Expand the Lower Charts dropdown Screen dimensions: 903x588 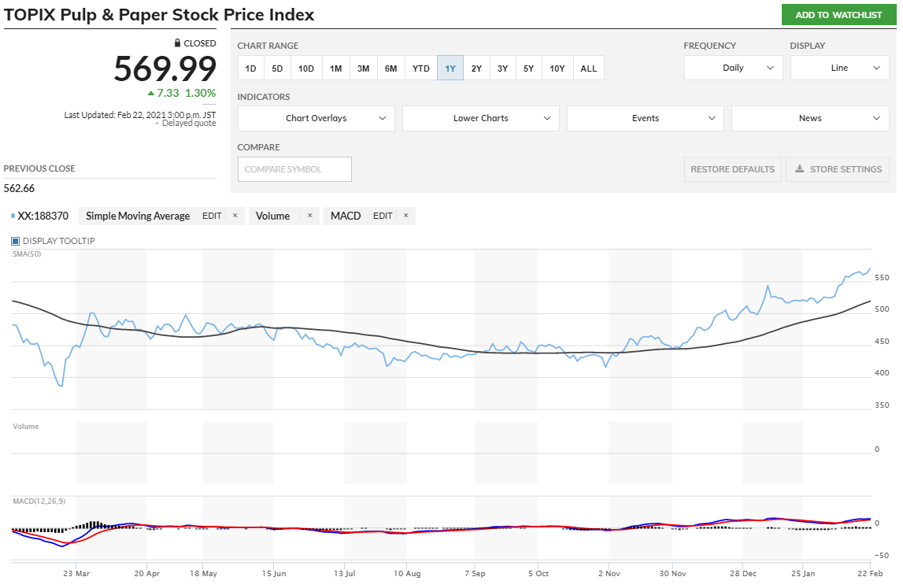480,118
